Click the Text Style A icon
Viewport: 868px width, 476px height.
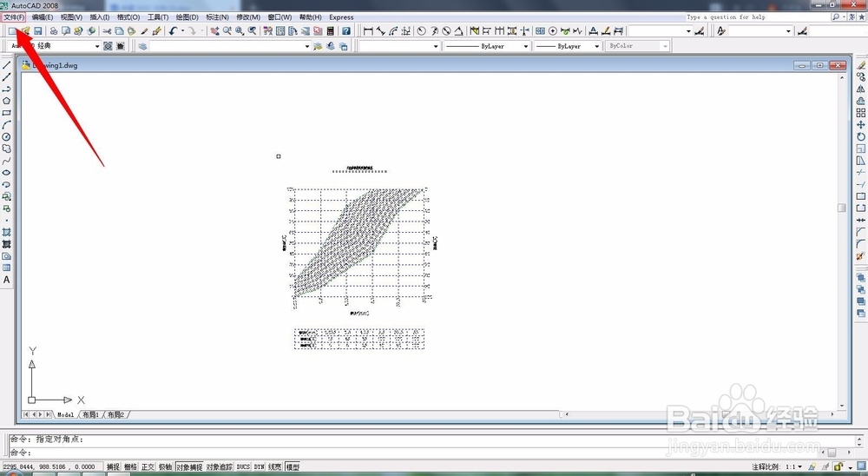click(x=720, y=31)
